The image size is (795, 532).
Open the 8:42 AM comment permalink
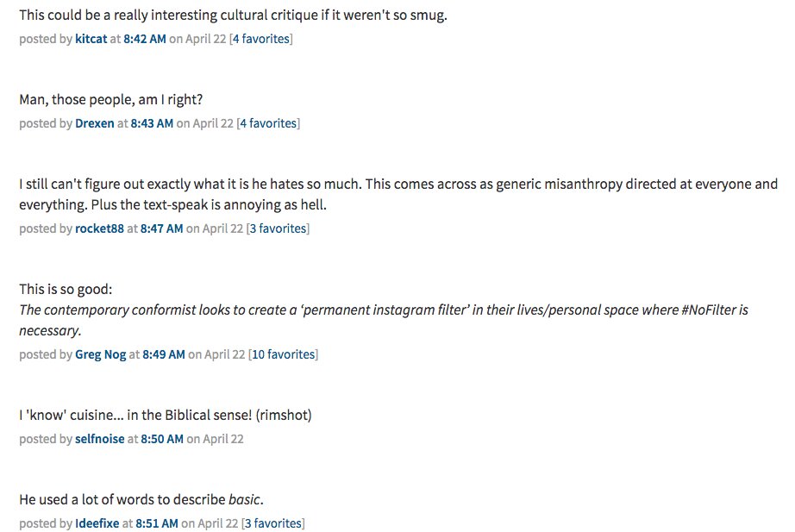click(x=145, y=39)
